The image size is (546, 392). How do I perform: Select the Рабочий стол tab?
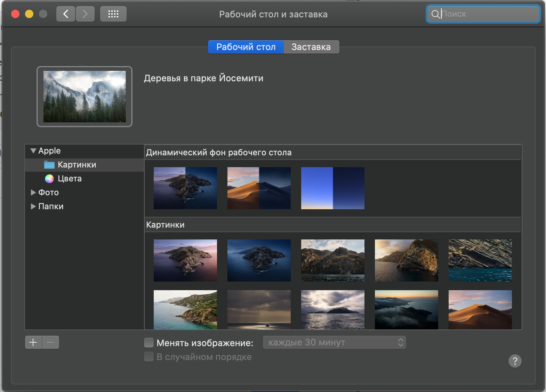coord(246,47)
